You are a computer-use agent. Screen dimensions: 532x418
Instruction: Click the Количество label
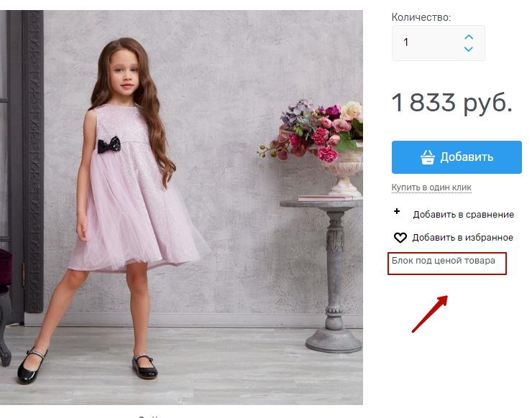[421, 17]
